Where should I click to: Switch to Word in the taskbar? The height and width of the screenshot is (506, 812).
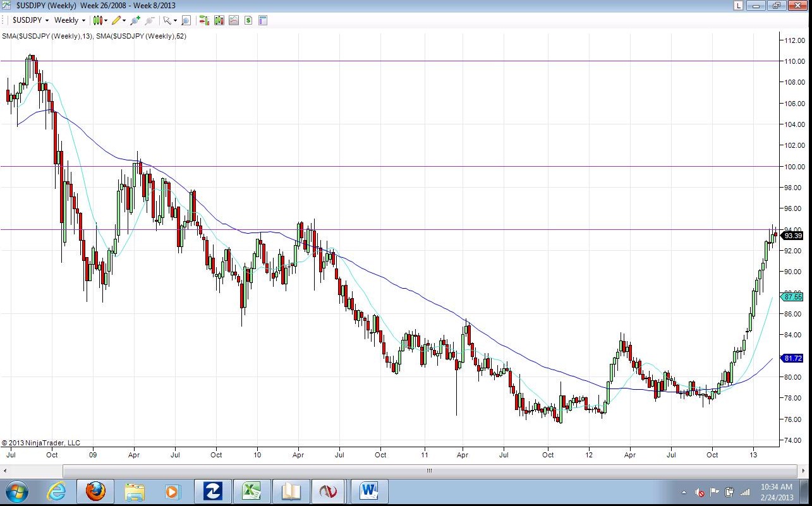[x=368, y=491]
